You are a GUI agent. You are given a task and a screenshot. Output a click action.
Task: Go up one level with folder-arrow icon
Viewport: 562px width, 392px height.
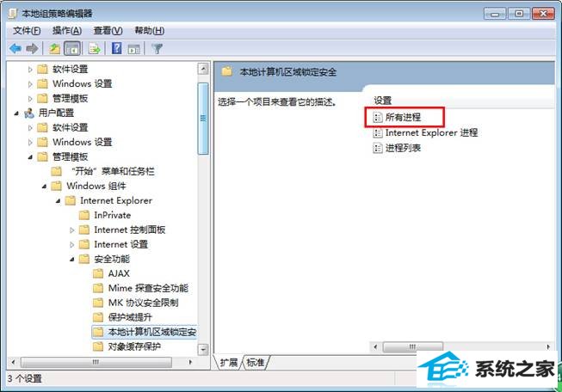pos(55,48)
